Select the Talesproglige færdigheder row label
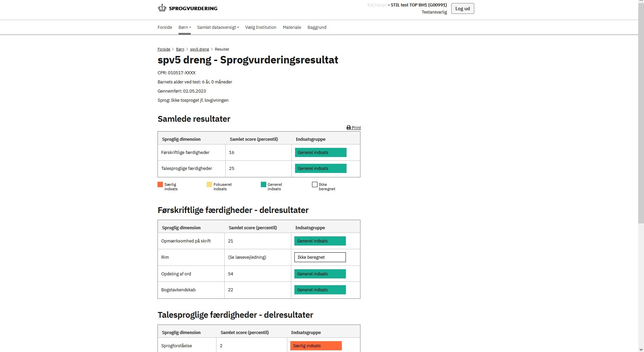Viewport: 644px width, 352px height. [x=187, y=169]
